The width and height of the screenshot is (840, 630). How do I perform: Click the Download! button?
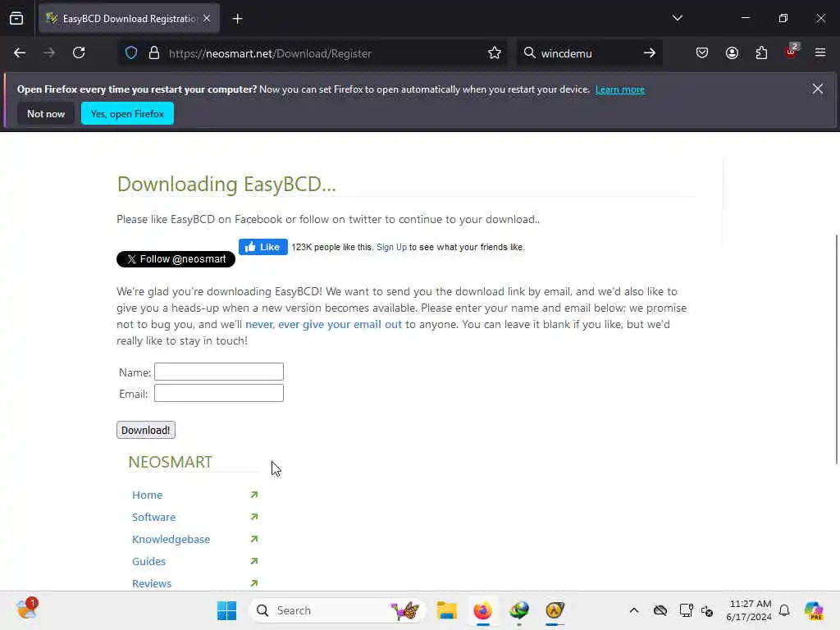pos(146,430)
